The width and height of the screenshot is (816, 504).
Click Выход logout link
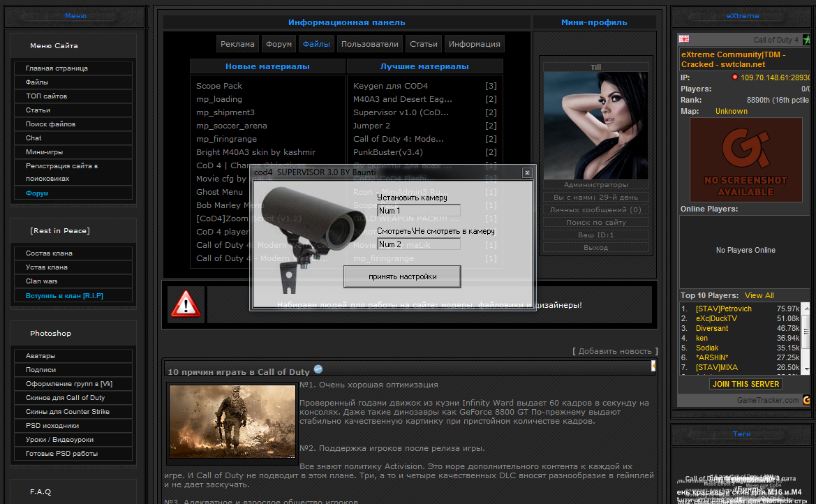tap(595, 247)
